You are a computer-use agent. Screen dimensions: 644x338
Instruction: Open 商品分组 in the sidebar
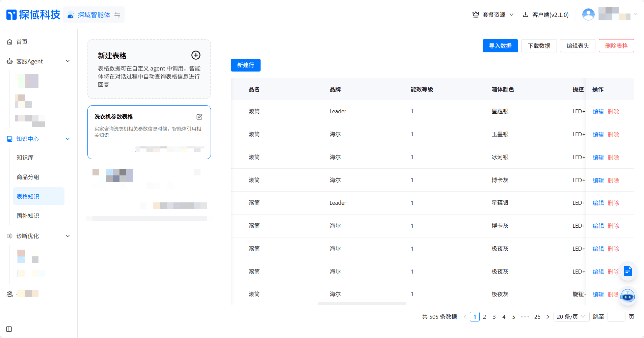(x=28, y=177)
